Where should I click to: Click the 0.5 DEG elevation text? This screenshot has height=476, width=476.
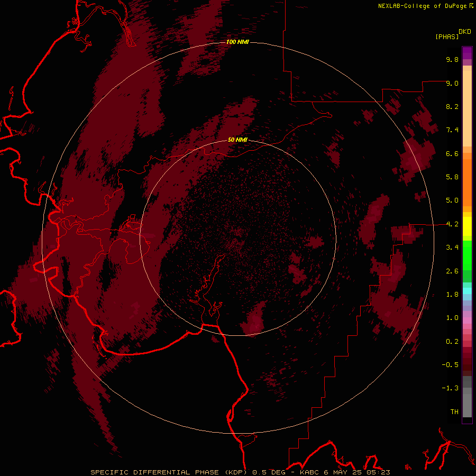269,472
